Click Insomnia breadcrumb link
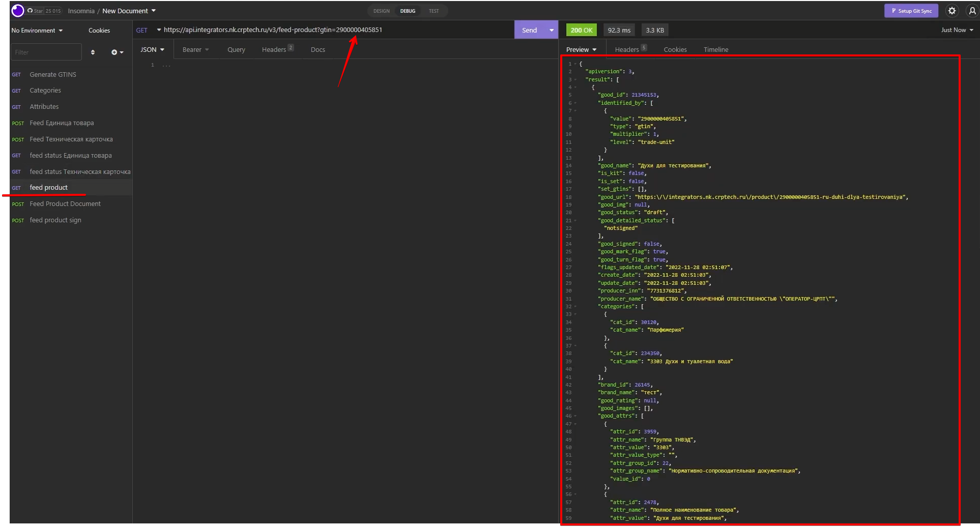This screenshot has height=528, width=980. click(81, 11)
